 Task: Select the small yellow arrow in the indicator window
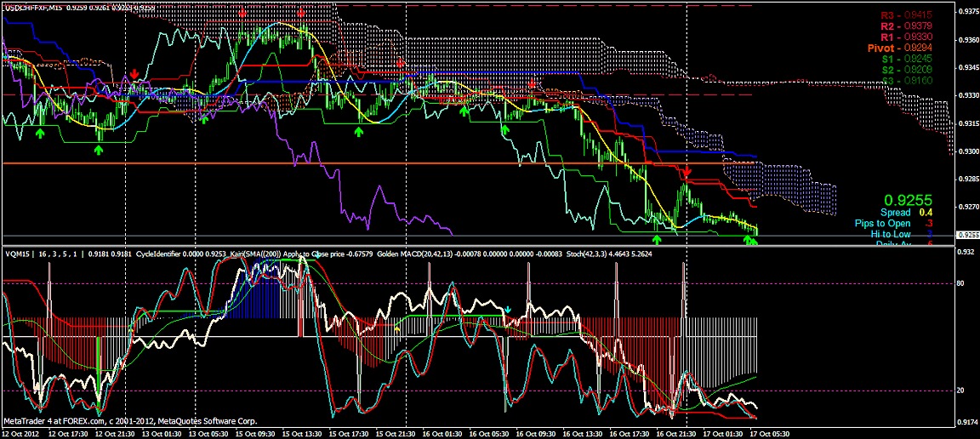pyautogui.click(x=397, y=328)
